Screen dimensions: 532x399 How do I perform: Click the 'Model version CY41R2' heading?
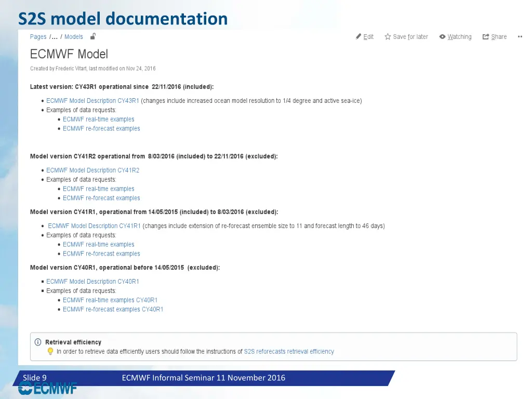pos(154,156)
